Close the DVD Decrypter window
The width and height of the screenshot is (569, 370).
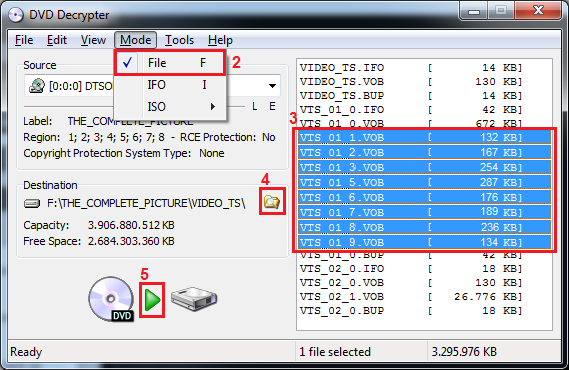[538, 11]
